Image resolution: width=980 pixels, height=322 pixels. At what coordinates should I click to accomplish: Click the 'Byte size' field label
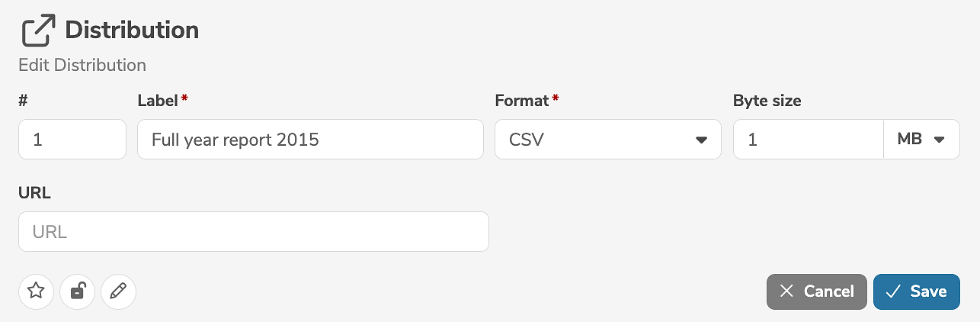pyautogui.click(x=767, y=101)
